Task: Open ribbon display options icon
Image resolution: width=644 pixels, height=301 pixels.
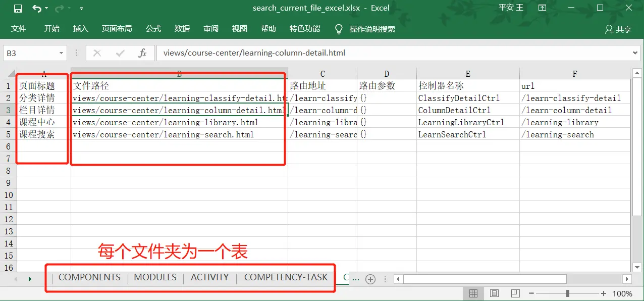Action: [x=543, y=8]
